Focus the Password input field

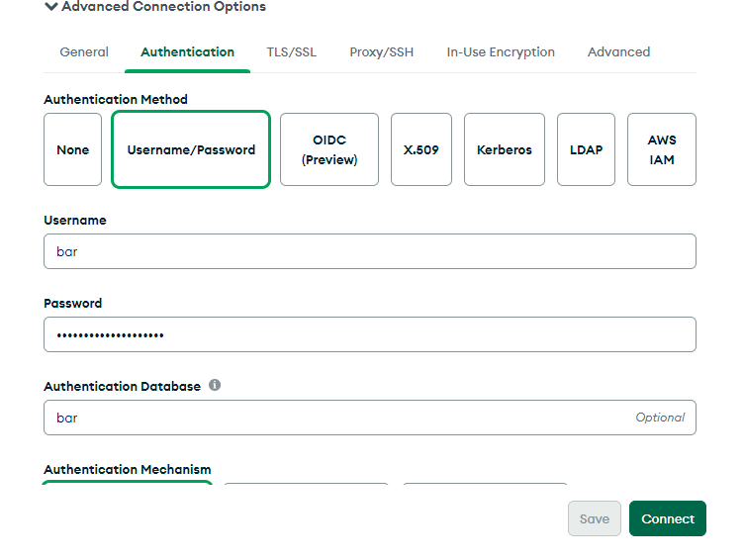[369, 334]
